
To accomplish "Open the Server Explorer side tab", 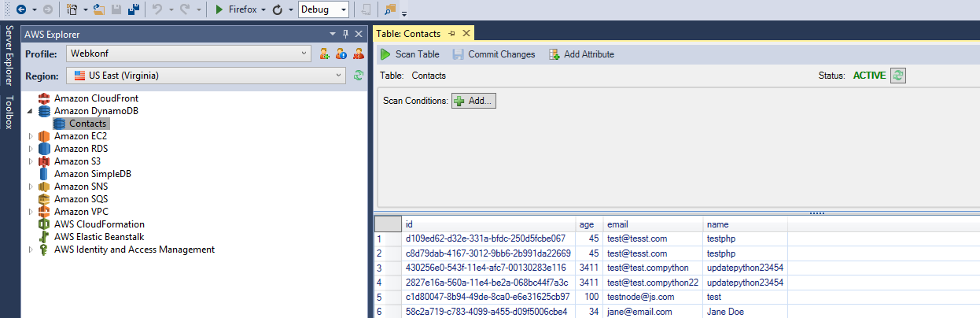I will point(9,55).
